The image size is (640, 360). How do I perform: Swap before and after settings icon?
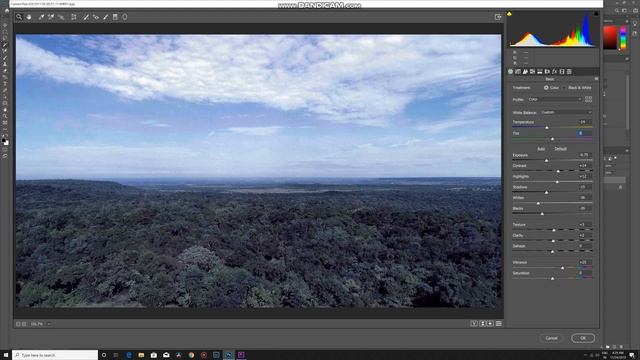click(482, 324)
